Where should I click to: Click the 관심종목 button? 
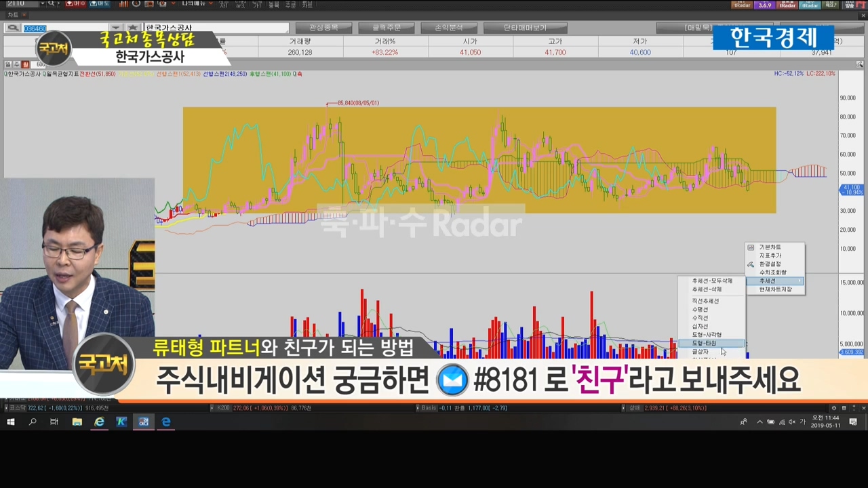coord(323,28)
